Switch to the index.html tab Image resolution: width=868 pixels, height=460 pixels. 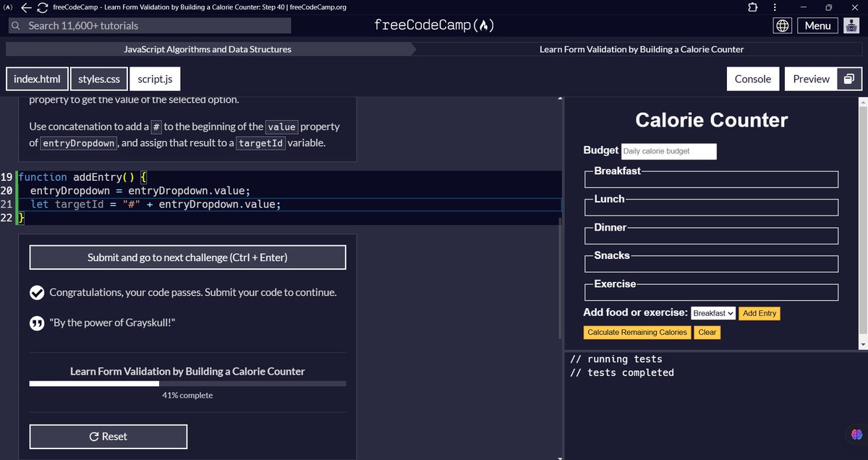click(37, 78)
